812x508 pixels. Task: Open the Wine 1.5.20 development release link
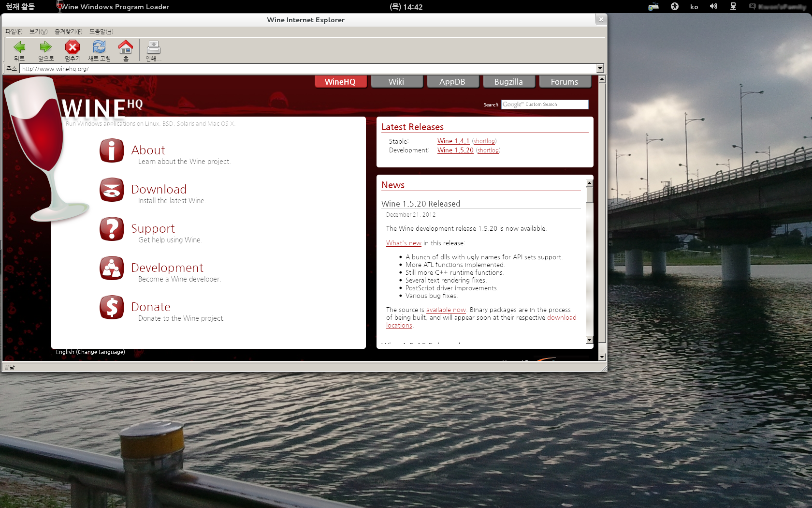click(455, 150)
